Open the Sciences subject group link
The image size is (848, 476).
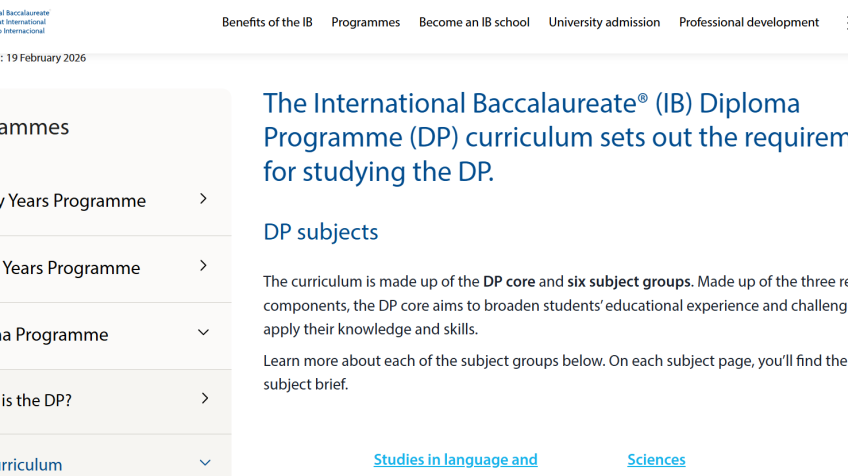coord(656,460)
